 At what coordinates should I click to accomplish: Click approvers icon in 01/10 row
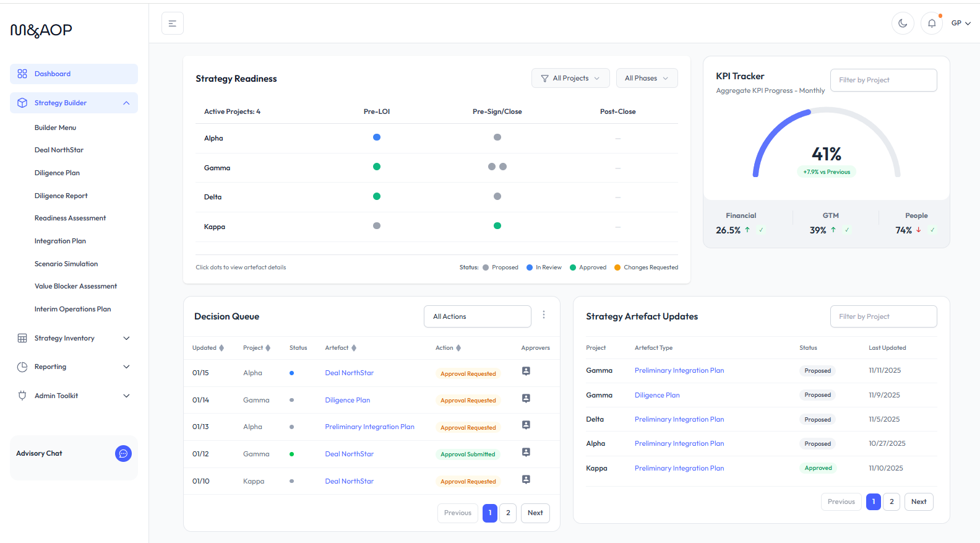[527, 479]
